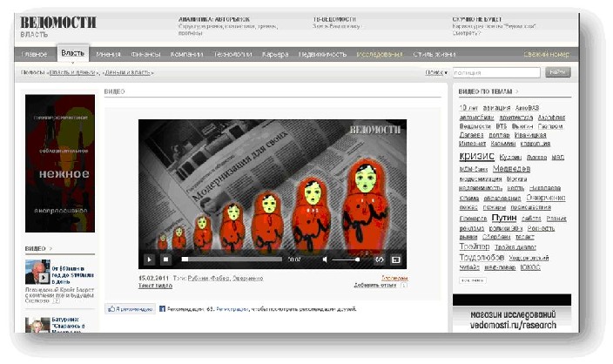Select the образование topic tag
613x364 pixels.
(x=502, y=199)
